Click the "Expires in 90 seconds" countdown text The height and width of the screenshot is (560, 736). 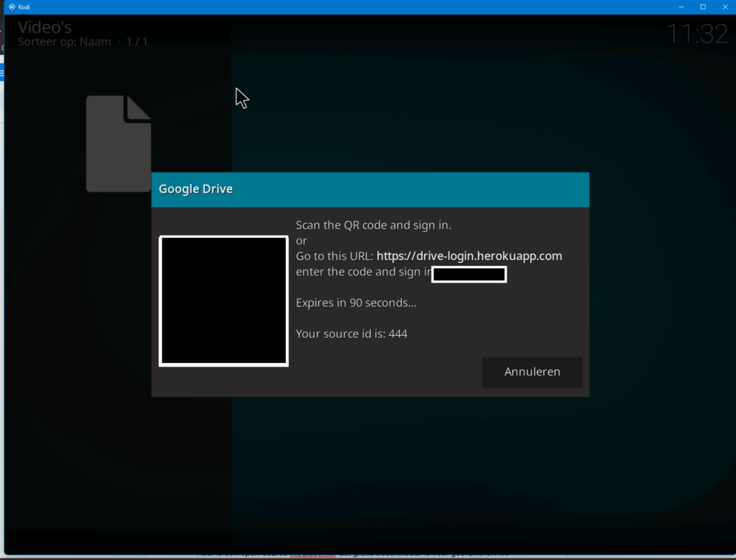pyautogui.click(x=356, y=303)
